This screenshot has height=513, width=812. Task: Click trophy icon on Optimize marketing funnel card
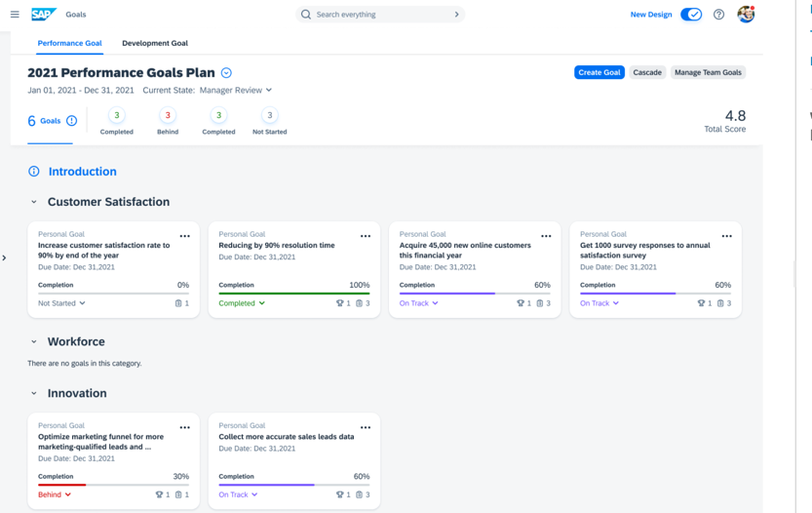click(159, 494)
